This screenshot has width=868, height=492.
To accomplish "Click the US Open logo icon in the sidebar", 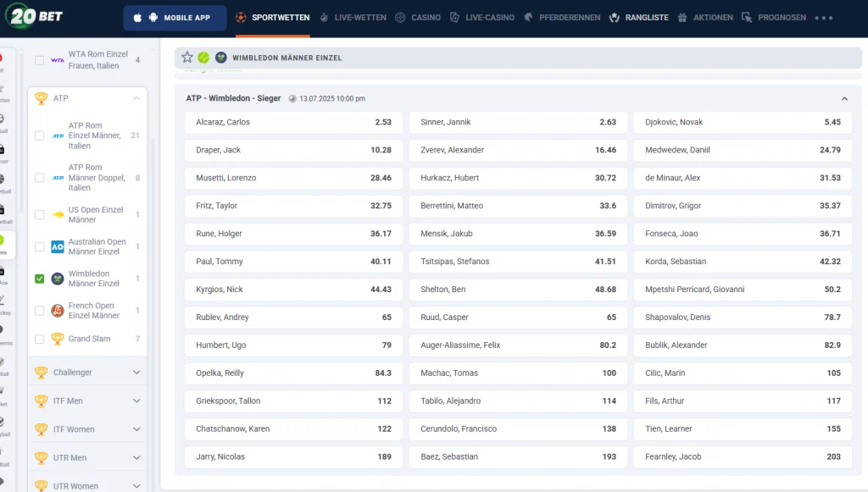I will click(x=58, y=215).
